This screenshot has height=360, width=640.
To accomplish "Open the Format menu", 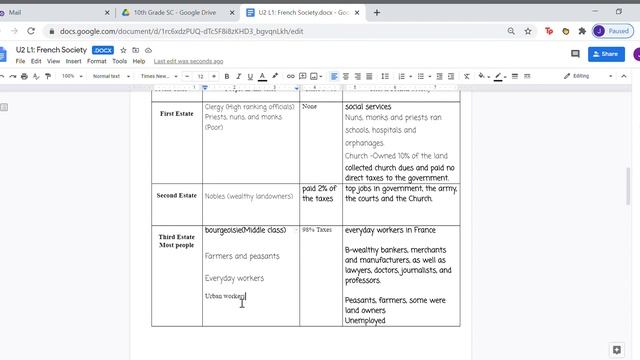I will point(97,61).
